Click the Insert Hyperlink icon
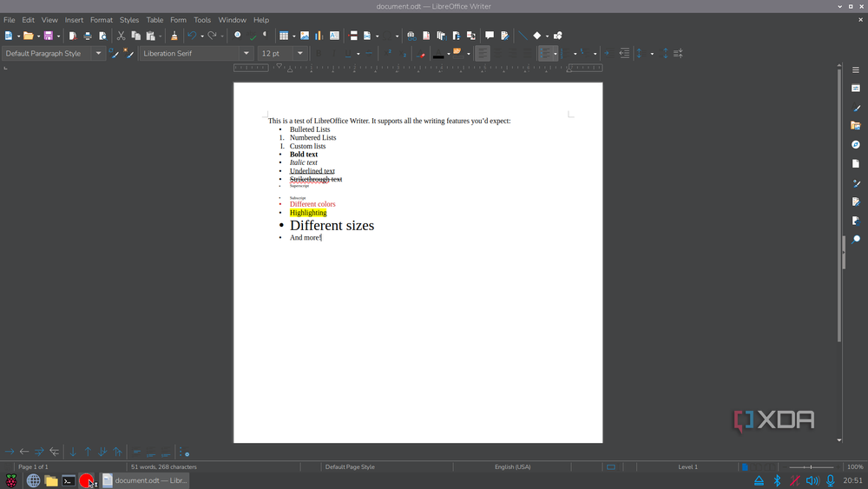Image resolution: width=868 pixels, height=489 pixels. tap(411, 36)
